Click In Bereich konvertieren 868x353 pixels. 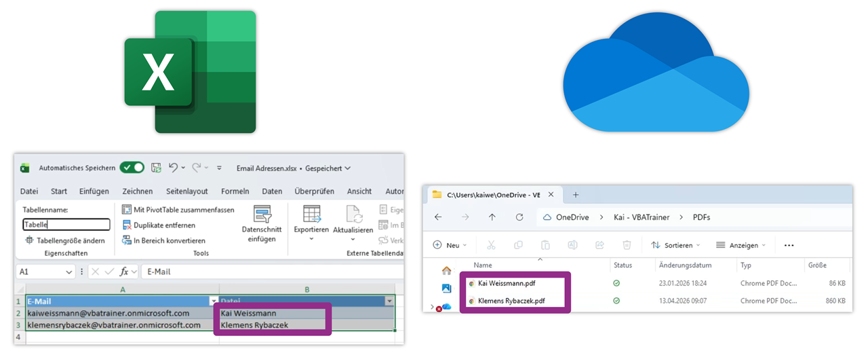163,240
